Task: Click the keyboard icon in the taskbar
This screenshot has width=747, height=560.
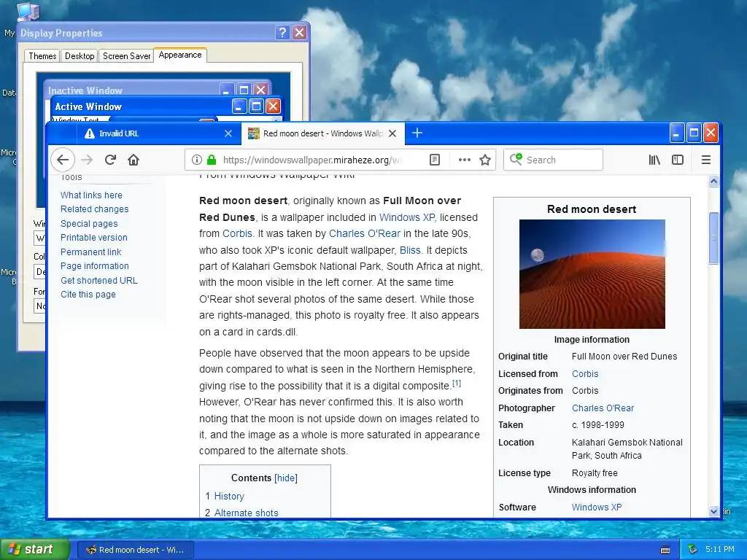Action: (665, 550)
